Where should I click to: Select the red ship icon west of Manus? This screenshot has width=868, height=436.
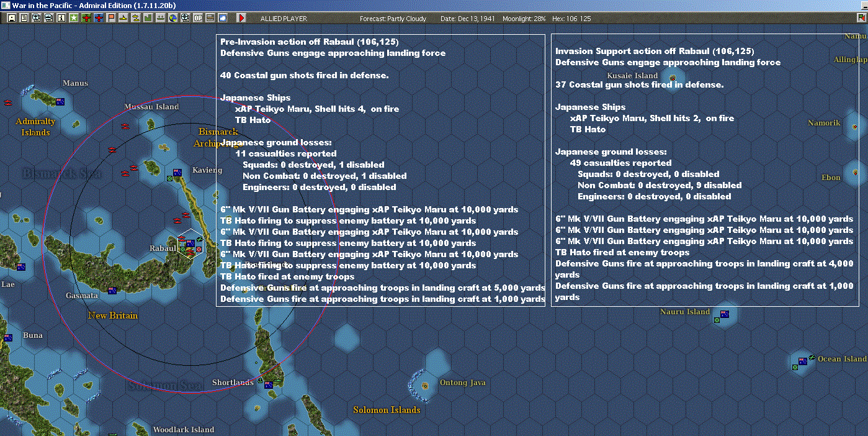(x=8, y=102)
